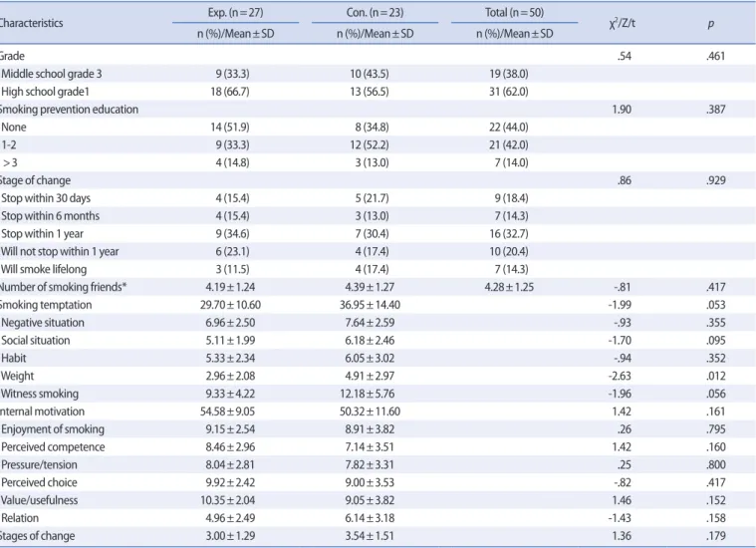Select the p value '.929'
The width and height of the screenshot is (756, 548).
tap(715, 180)
